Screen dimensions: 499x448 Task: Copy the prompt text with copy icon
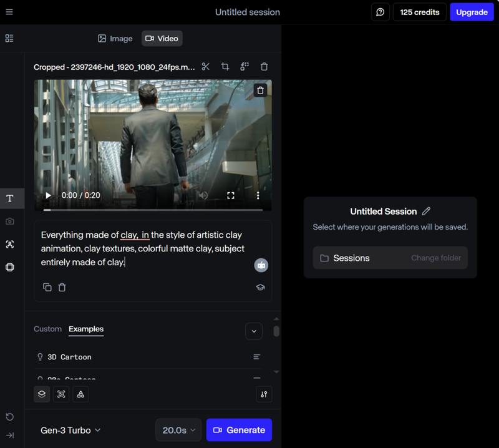(x=47, y=287)
